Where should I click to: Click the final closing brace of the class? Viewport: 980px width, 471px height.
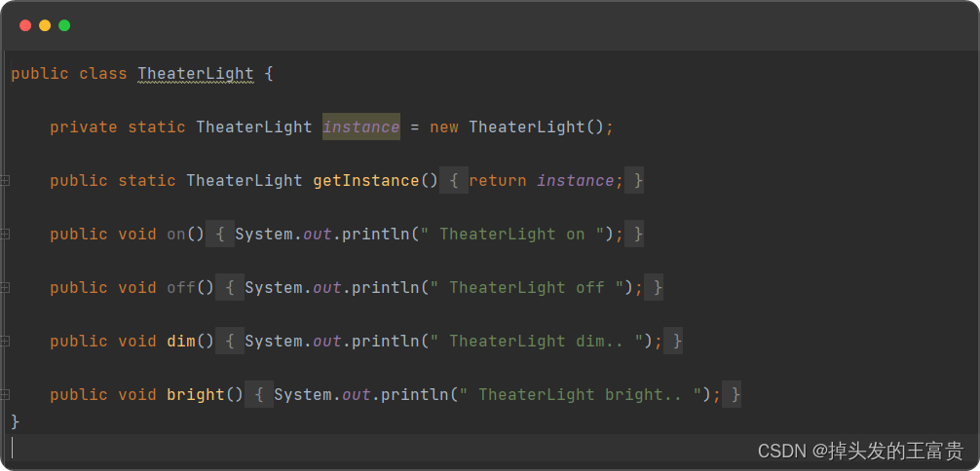click(16, 422)
